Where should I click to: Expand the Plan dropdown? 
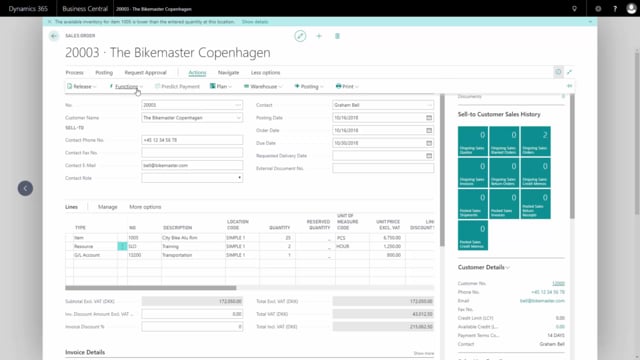click(221, 87)
